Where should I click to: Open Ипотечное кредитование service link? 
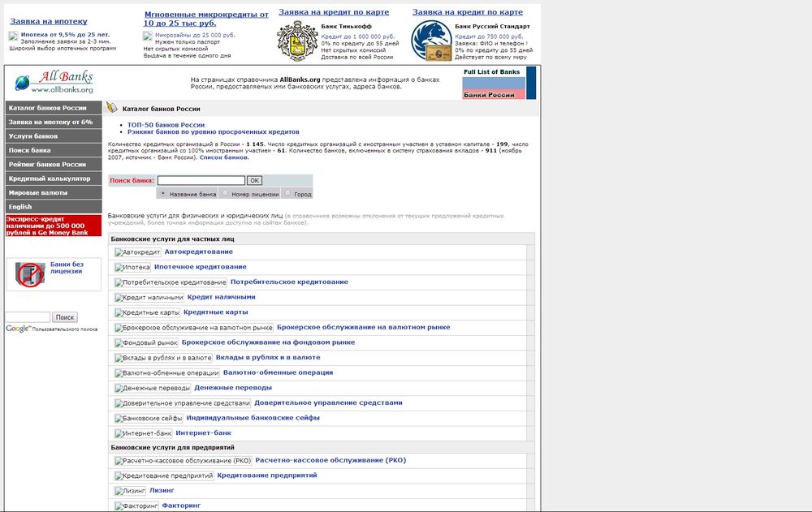(201, 267)
